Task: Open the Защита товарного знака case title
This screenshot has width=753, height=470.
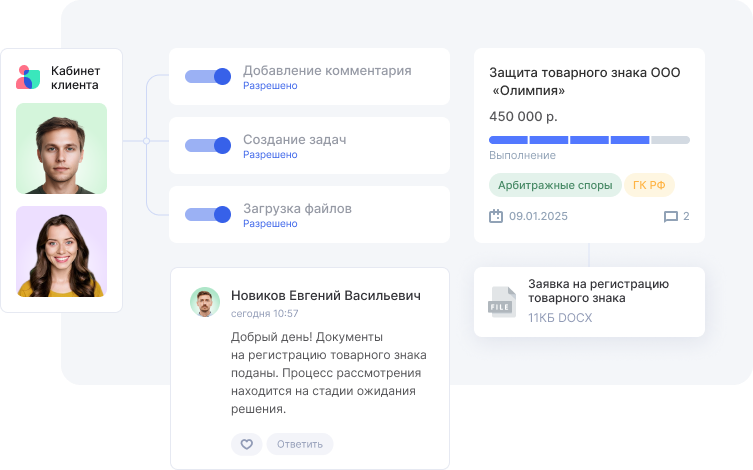Action: tap(583, 82)
